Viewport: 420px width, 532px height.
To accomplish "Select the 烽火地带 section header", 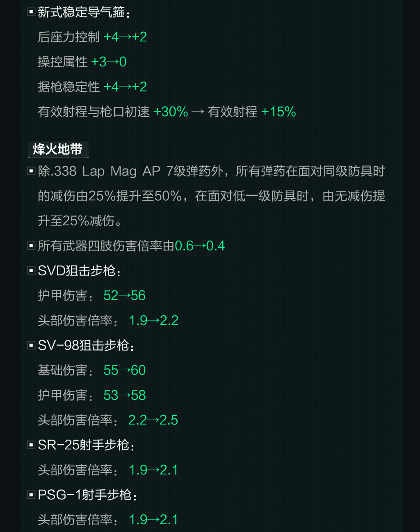I will pos(57,149).
